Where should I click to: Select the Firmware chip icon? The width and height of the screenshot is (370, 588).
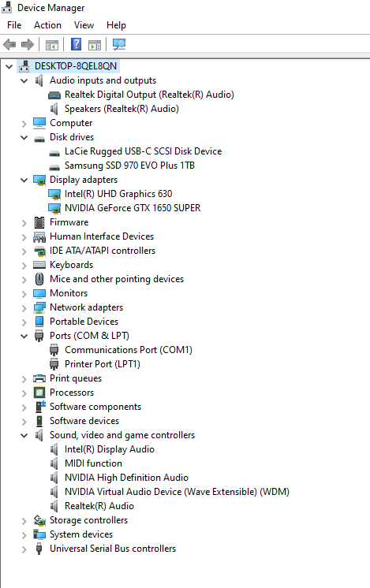(39, 222)
